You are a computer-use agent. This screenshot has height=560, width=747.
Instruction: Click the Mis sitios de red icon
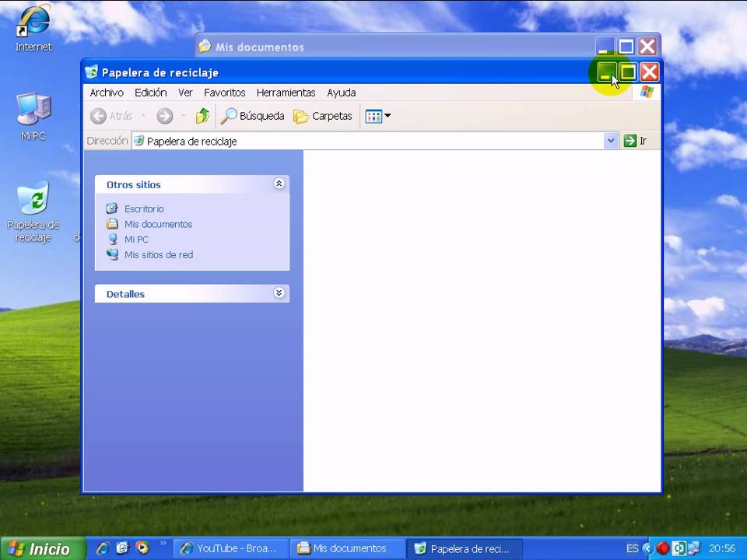pyautogui.click(x=112, y=254)
